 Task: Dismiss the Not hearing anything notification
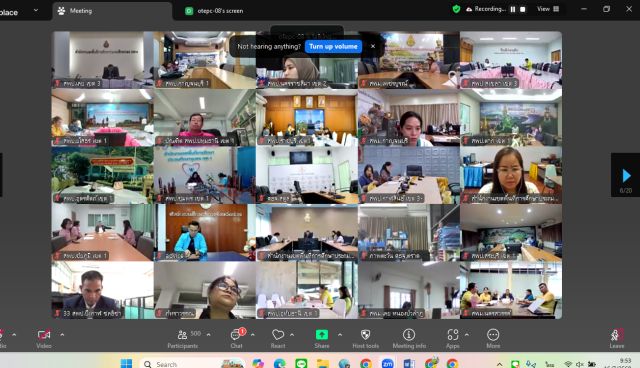click(373, 47)
